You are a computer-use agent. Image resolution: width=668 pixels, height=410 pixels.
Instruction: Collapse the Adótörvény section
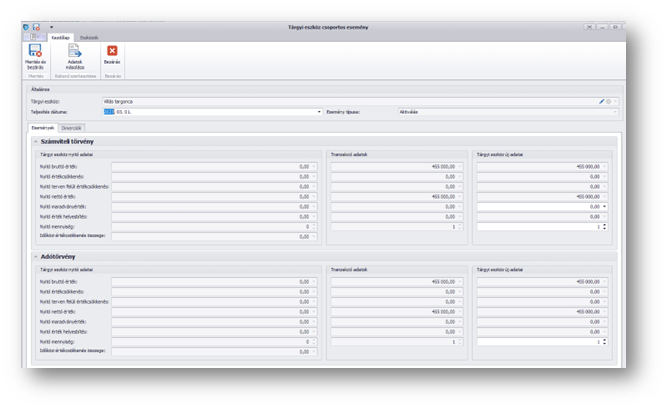[35, 256]
